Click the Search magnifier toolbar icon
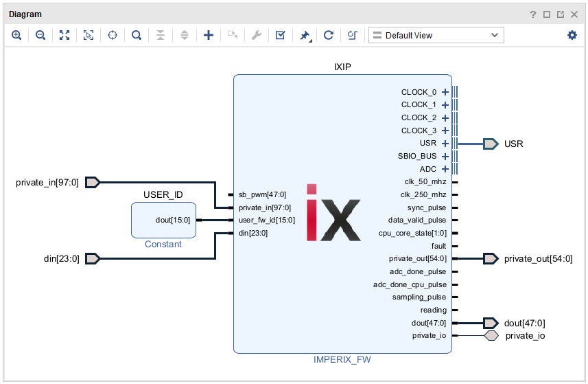Viewport: 588px width, 384px height. [137, 35]
